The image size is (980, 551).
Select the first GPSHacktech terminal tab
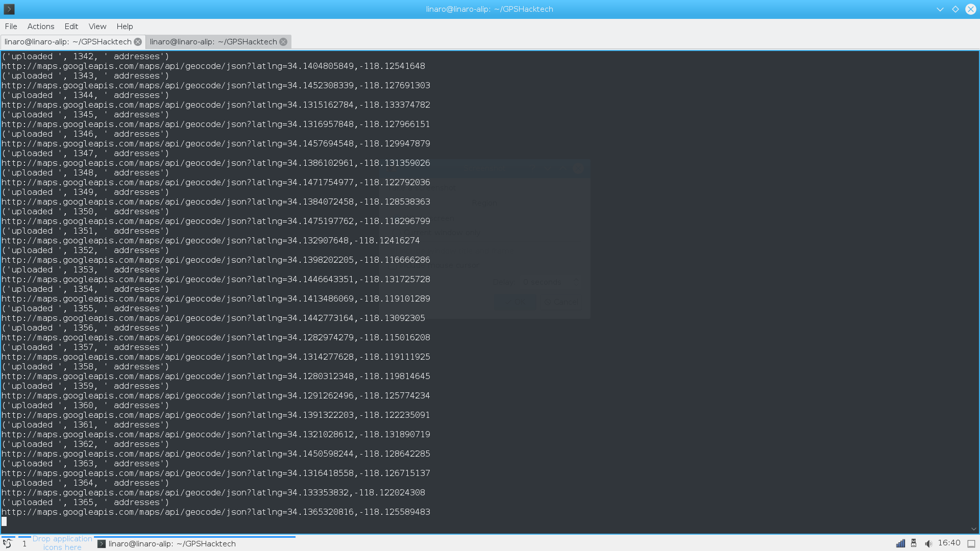(68, 42)
